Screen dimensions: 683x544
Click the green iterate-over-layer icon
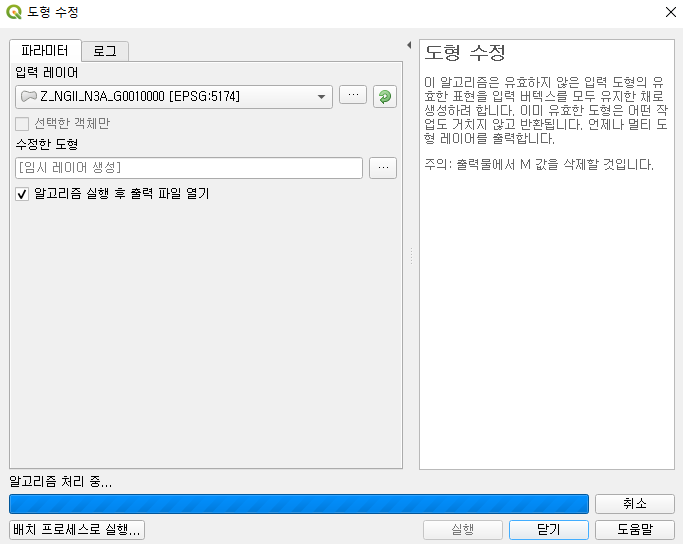pos(385,96)
